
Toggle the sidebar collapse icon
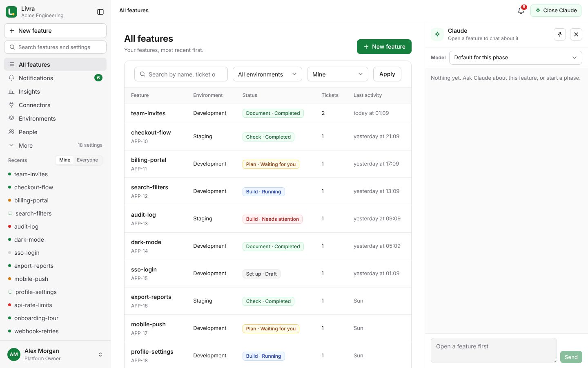click(100, 12)
